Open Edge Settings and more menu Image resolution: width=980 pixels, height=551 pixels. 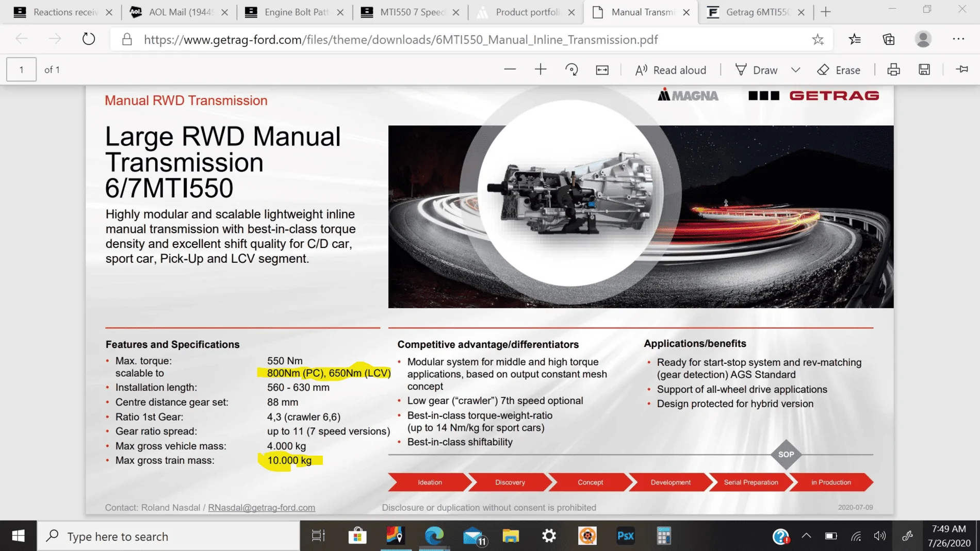[x=958, y=39]
